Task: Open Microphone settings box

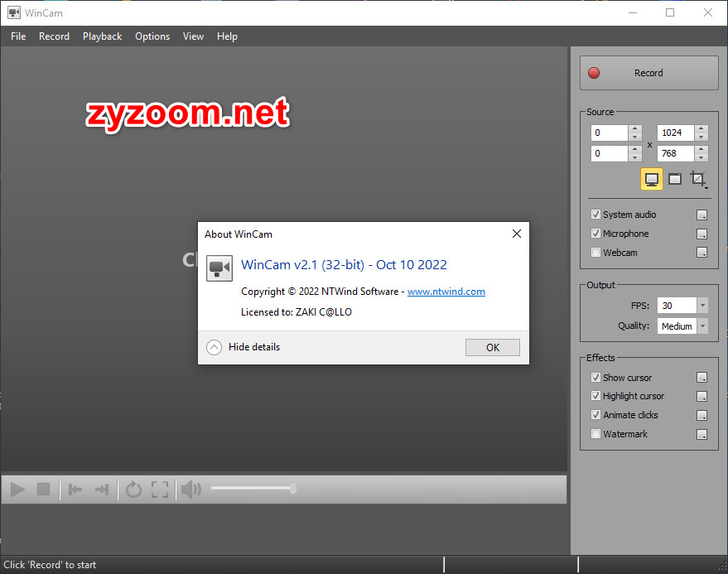Action: (701, 234)
